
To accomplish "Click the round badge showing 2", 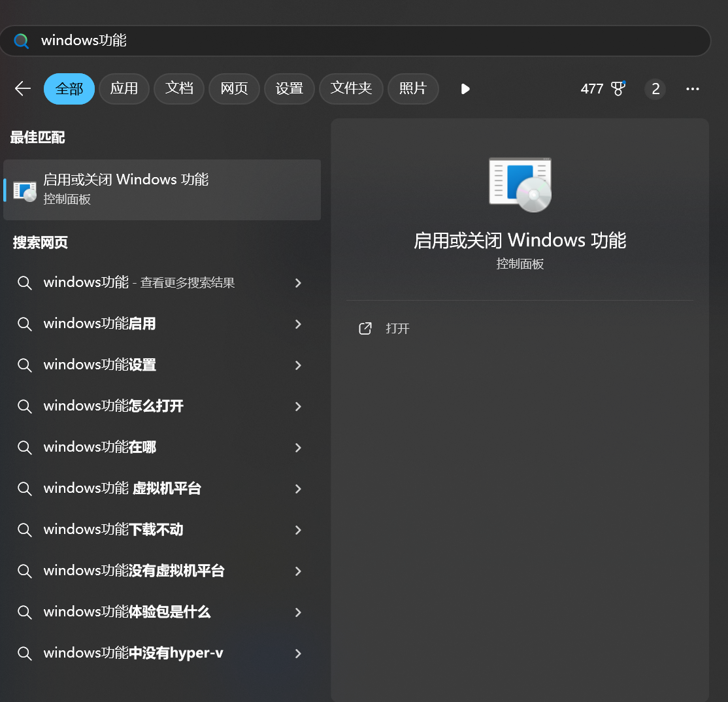I will 655,89.
